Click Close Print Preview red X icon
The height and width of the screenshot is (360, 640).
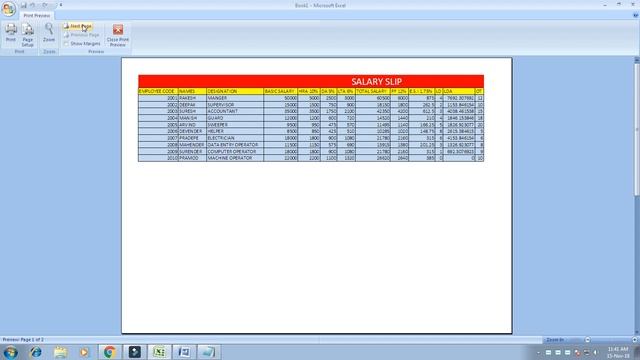click(118, 29)
